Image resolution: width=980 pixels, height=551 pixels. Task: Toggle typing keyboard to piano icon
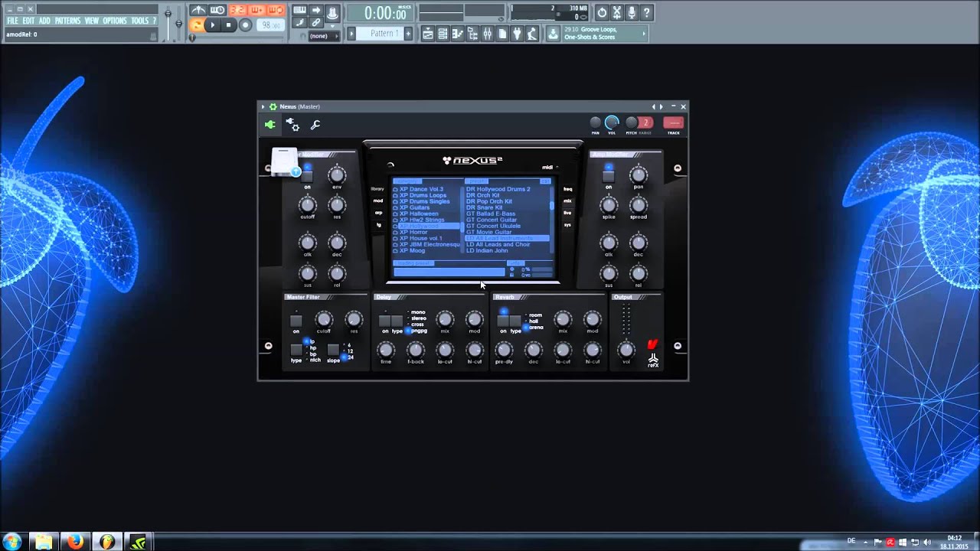point(299,11)
